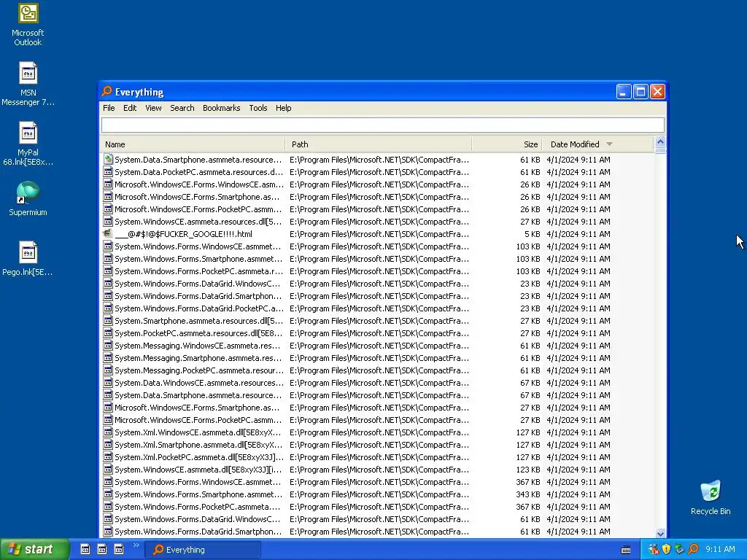Open the Help menu
The height and width of the screenshot is (560, 747).
(284, 108)
